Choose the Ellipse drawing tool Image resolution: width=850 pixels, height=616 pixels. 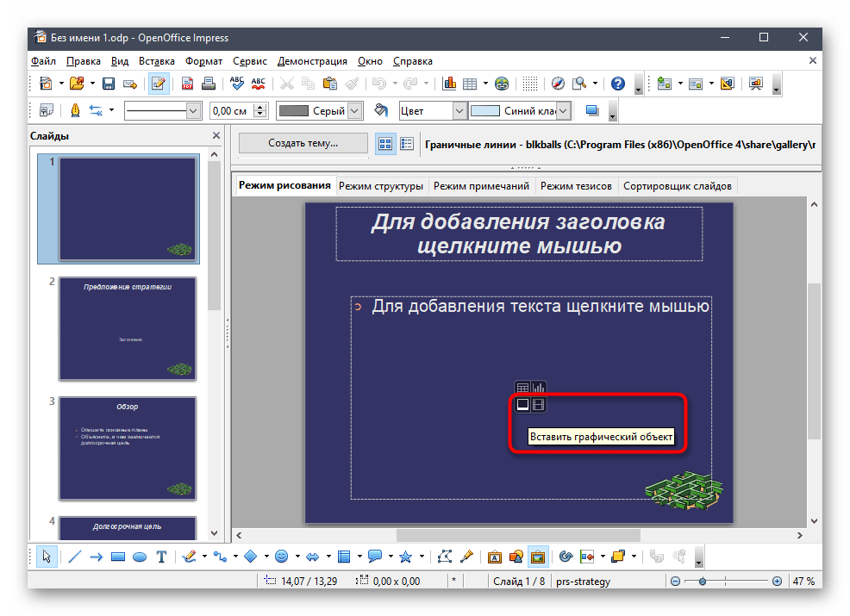140,557
